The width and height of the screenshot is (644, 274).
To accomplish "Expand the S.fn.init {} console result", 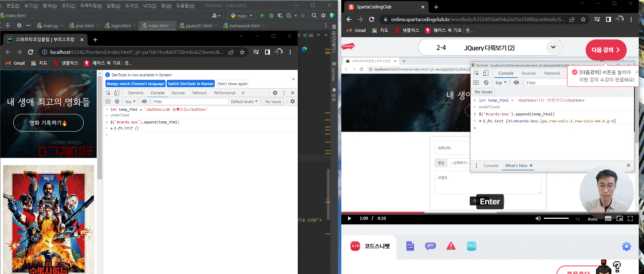I will [x=112, y=128].
